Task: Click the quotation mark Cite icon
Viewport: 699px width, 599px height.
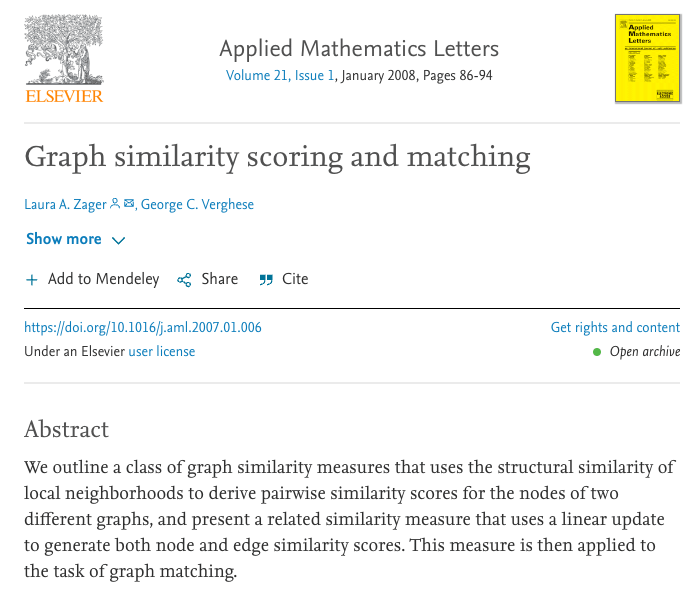Action: (x=266, y=280)
